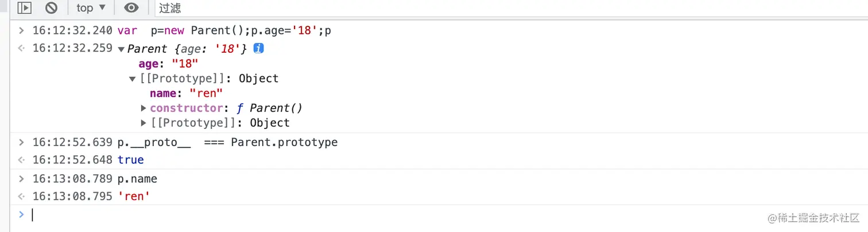Expand the nested [[Prototype]]: Object entry
This screenshot has width=868, height=232.
click(144, 123)
